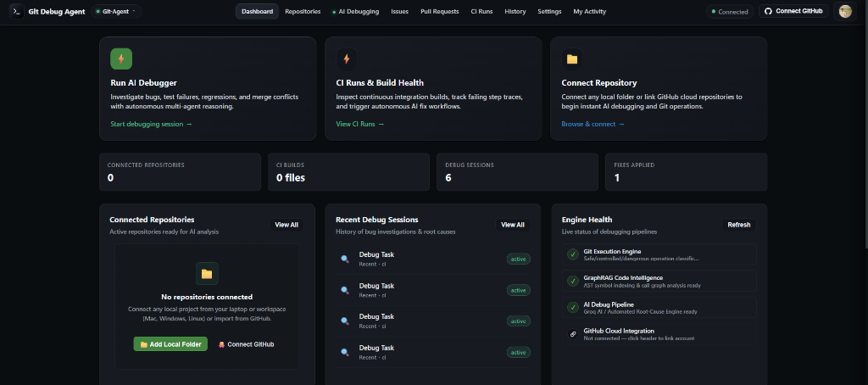The height and width of the screenshot is (385, 868).
Task: Click the Connected status indicator
Action: 730,11
